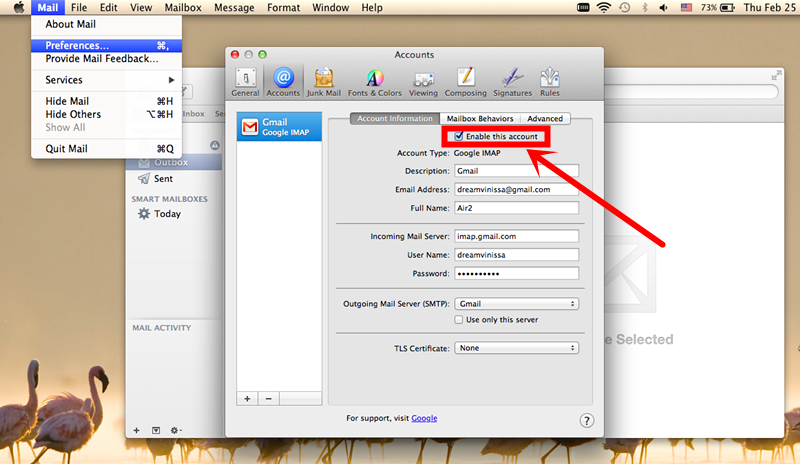Open the Help menu
Viewport: 800px width, 464px height.
372,8
